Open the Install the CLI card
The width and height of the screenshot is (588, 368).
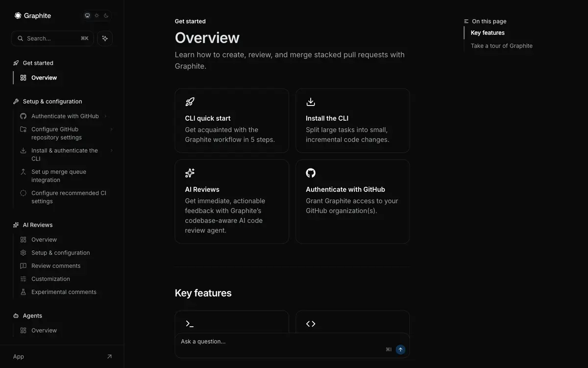(x=353, y=121)
